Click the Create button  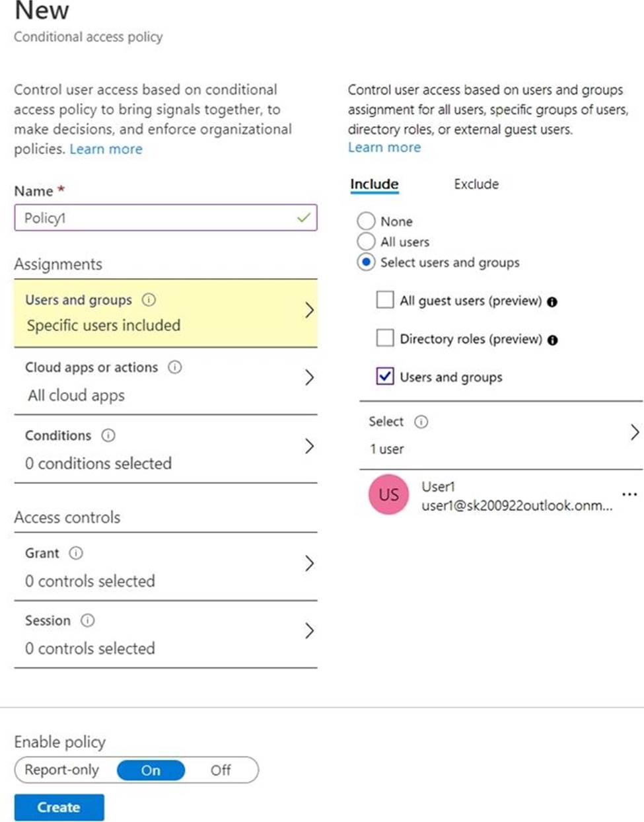pos(59,807)
